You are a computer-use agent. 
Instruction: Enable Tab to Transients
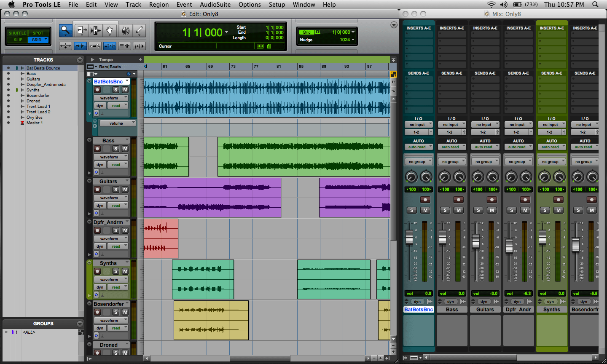(80, 45)
